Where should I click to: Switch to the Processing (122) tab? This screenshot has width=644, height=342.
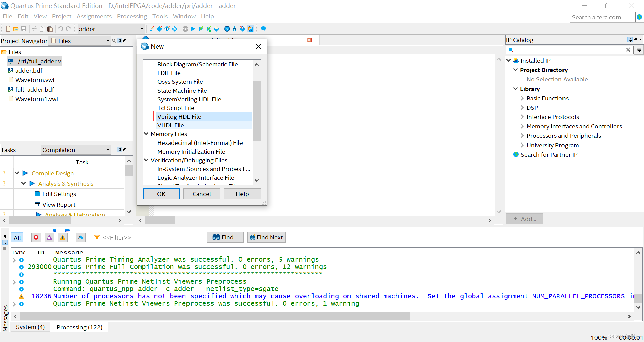tap(79, 327)
